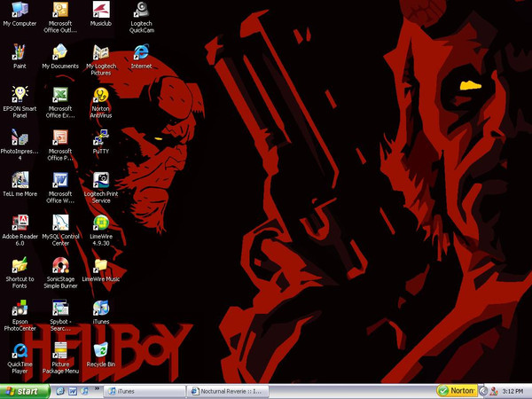Click the 3:12 PM clock
532x399 pixels.
click(x=512, y=391)
